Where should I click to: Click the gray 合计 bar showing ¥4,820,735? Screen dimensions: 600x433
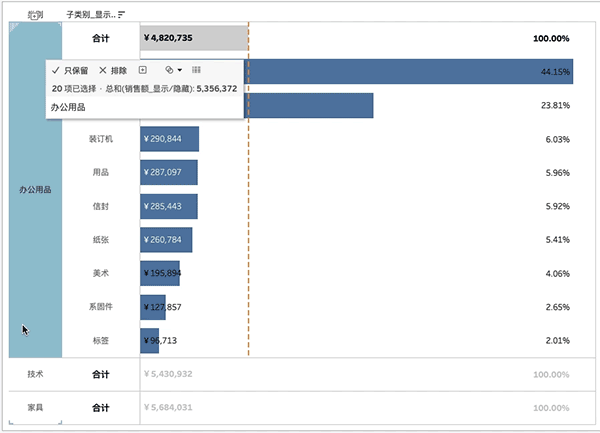[193, 38]
